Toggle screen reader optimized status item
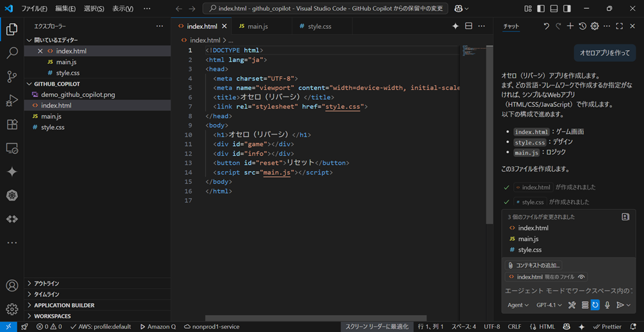This screenshot has height=332, width=644. click(x=377, y=327)
